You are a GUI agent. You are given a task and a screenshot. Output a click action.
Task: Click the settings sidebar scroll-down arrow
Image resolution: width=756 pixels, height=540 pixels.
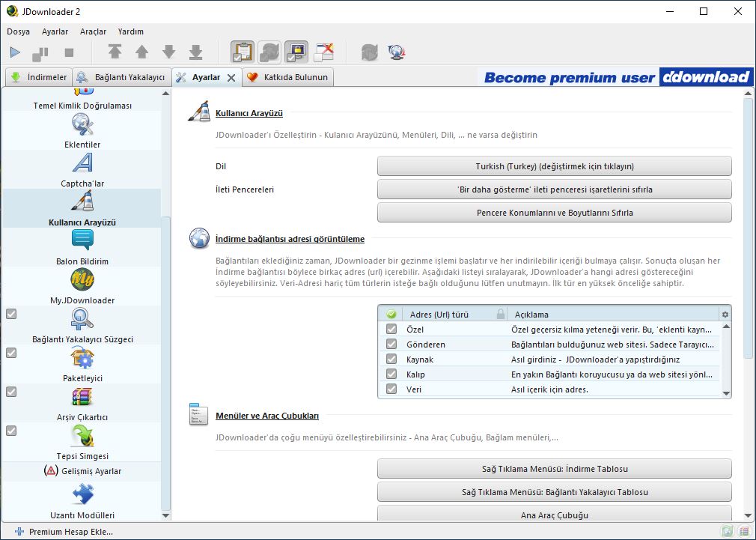click(166, 515)
